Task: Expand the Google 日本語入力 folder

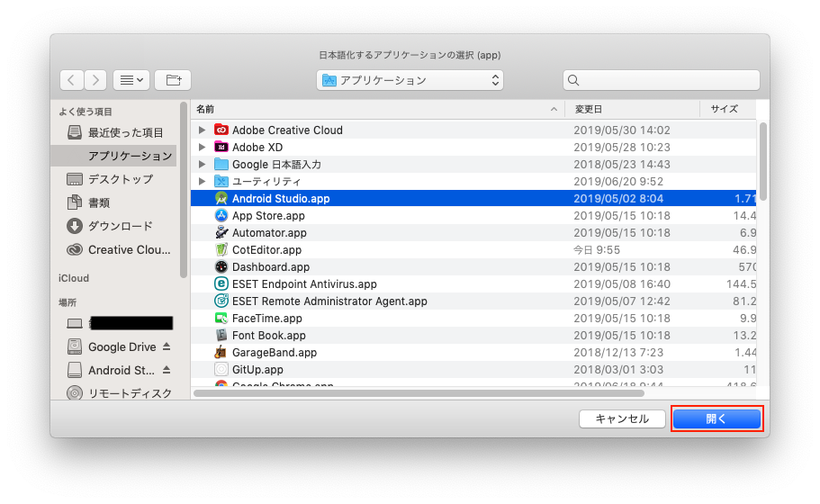Action: [x=202, y=164]
